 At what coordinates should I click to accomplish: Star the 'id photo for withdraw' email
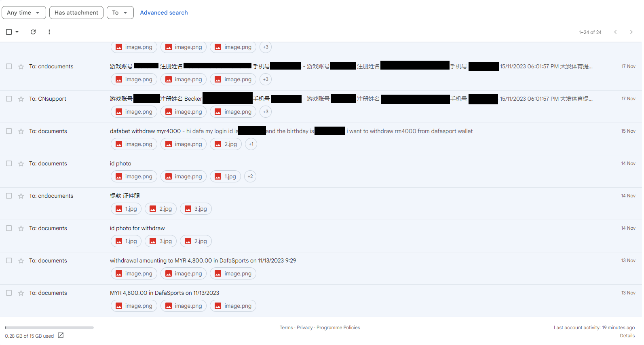point(21,229)
